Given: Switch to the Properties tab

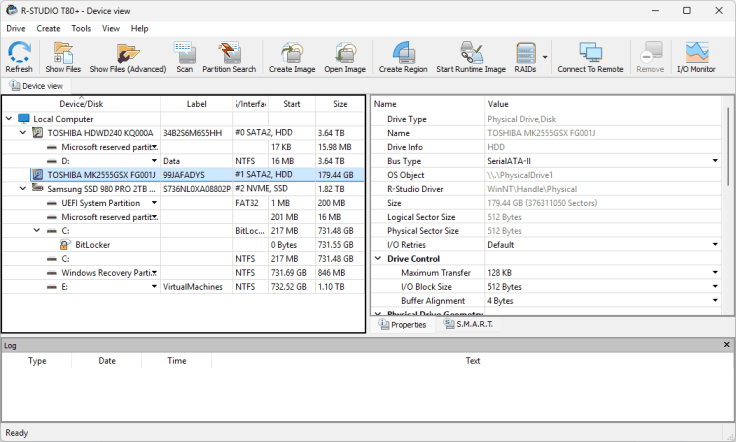Looking at the screenshot, I should (x=403, y=325).
